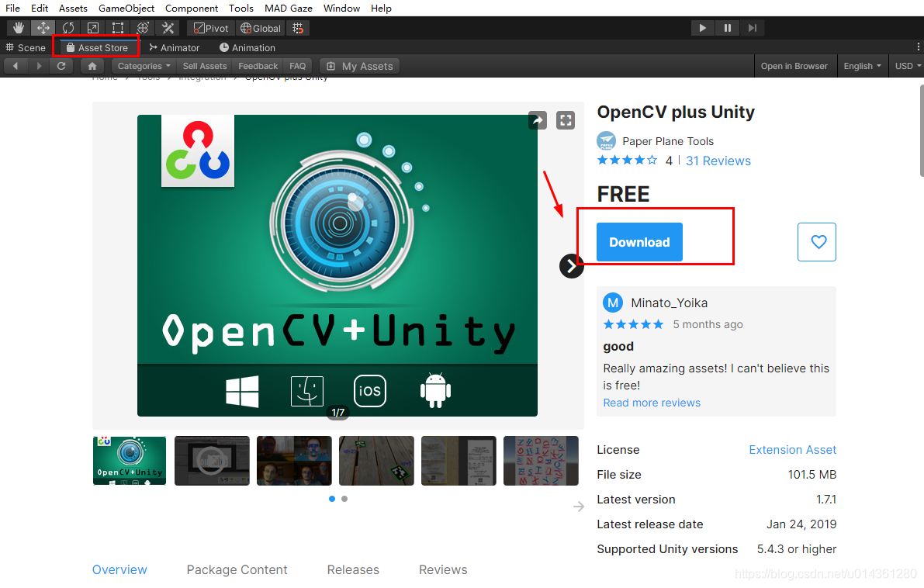Select the OpenCV+Unity logo thumbnail

coord(130,461)
